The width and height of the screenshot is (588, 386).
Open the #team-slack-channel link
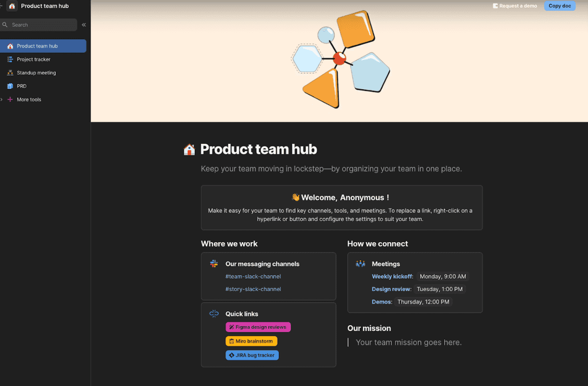point(253,276)
